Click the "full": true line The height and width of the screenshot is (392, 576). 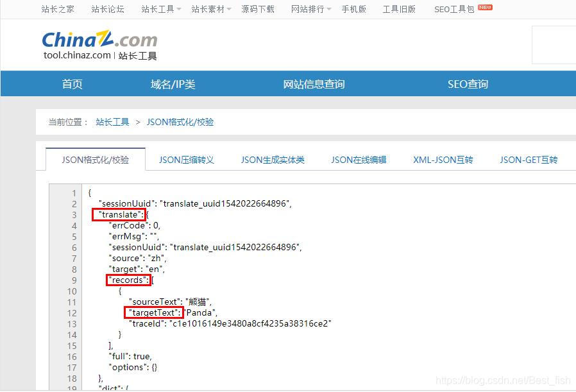click(130, 356)
